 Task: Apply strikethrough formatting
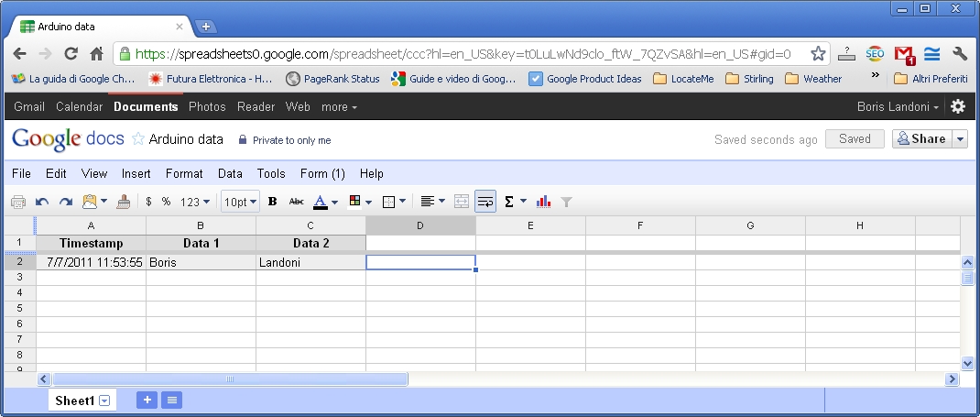[296, 202]
